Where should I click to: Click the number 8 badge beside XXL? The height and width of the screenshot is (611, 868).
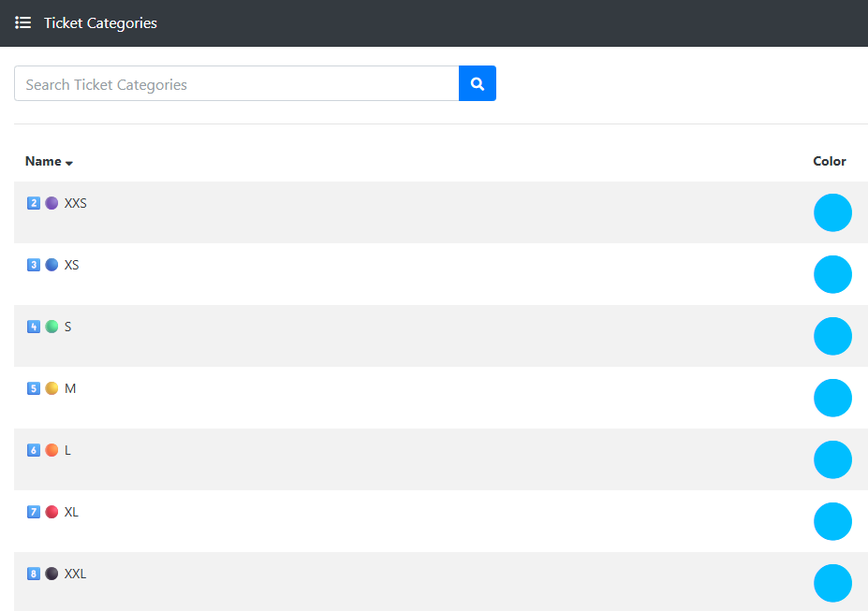34,574
